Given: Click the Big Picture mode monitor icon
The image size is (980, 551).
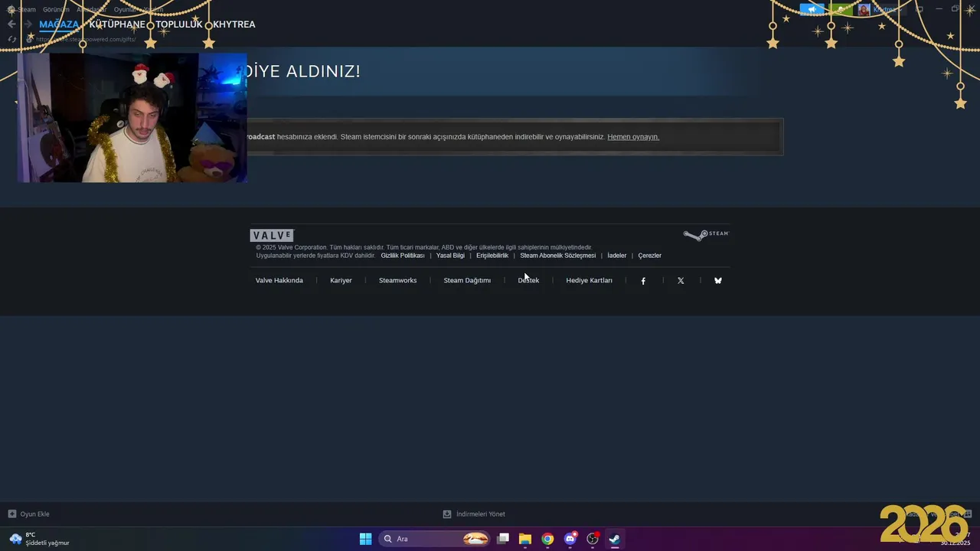Looking at the screenshot, I should click(920, 9).
